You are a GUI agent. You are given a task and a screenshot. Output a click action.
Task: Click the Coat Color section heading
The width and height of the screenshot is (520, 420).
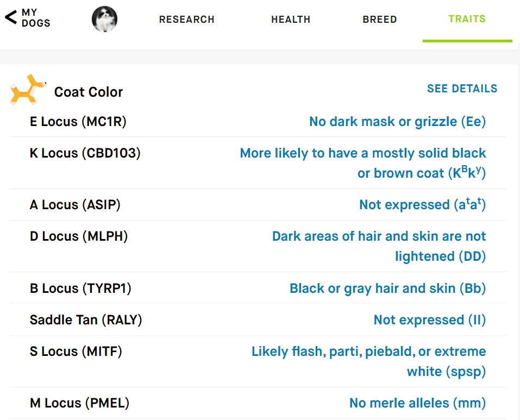click(89, 92)
